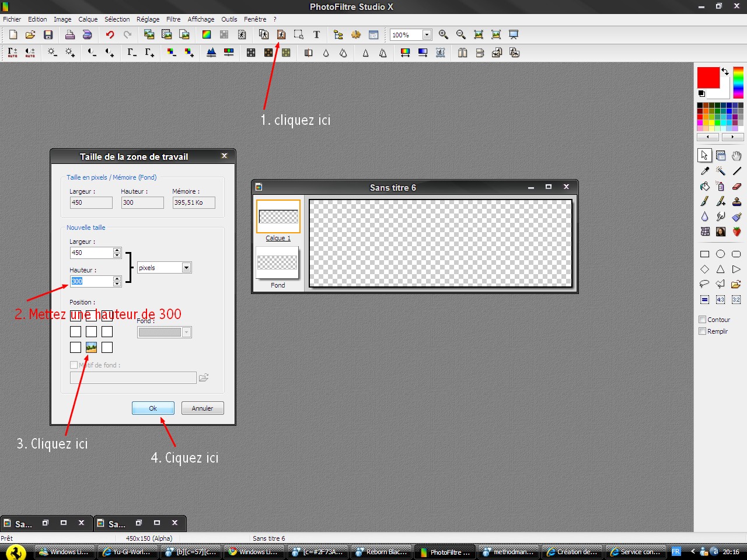Image resolution: width=747 pixels, height=560 pixels.
Task: Open the Affichage menu
Action: tap(201, 19)
